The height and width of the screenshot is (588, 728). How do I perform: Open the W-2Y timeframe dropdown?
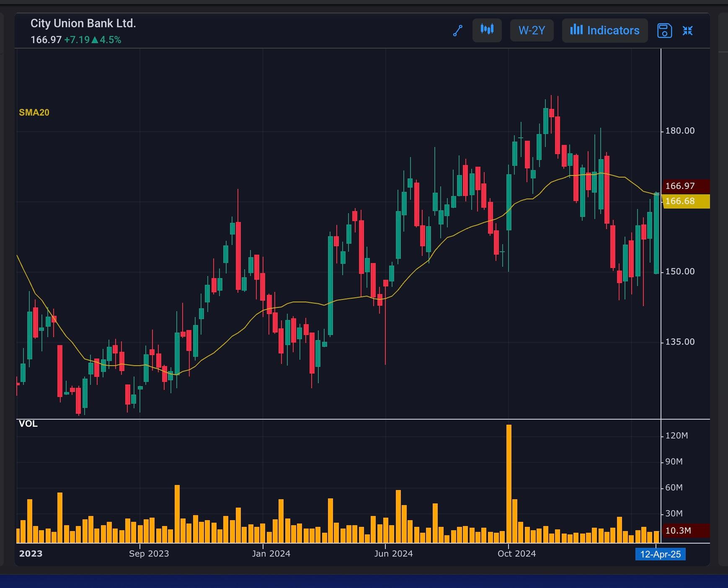tap(532, 30)
